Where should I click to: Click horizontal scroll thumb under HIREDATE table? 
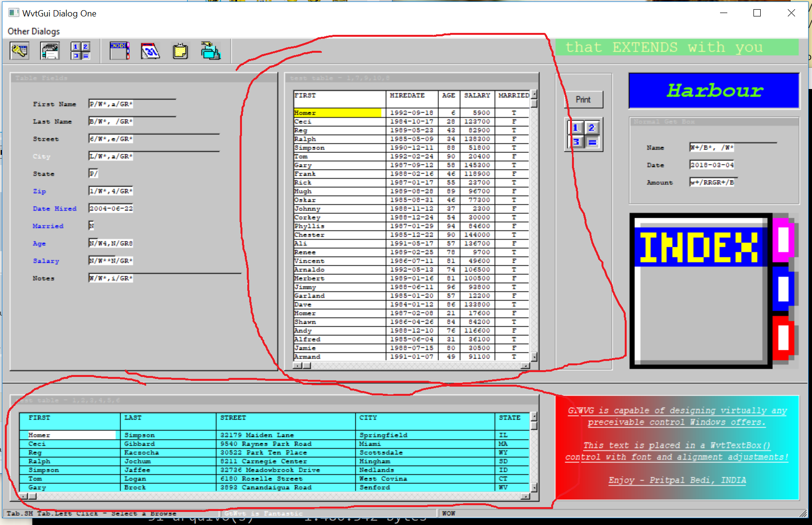(x=306, y=365)
